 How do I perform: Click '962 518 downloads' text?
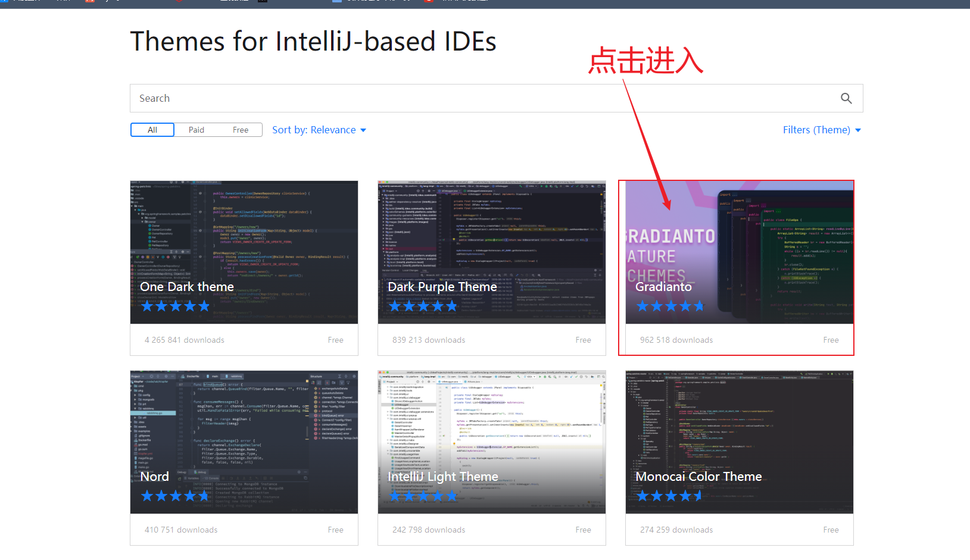(x=676, y=340)
